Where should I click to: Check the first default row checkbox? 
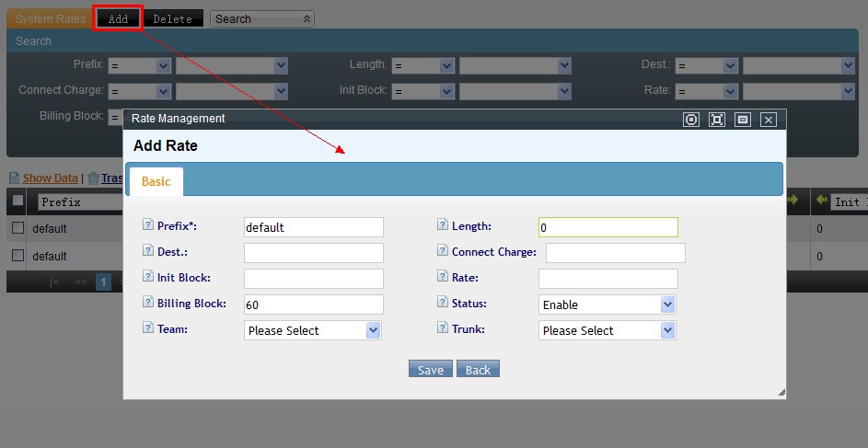(x=17, y=228)
